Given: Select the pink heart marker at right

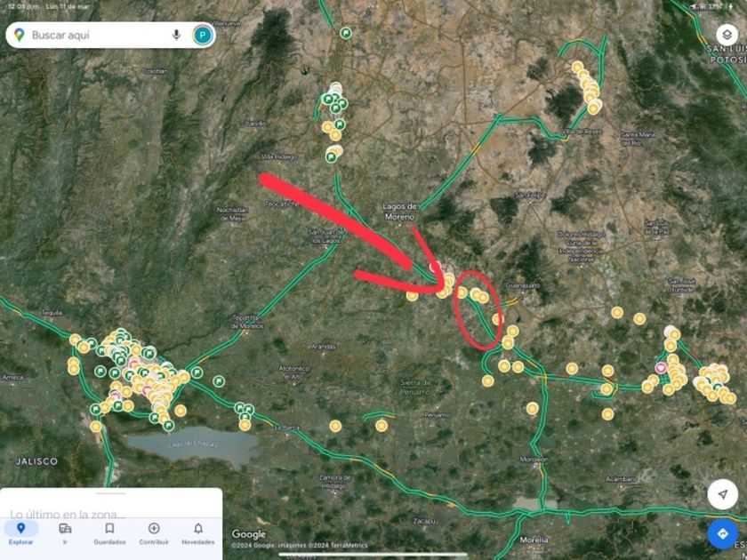Looking at the screenshot, I should coord(660,368).
